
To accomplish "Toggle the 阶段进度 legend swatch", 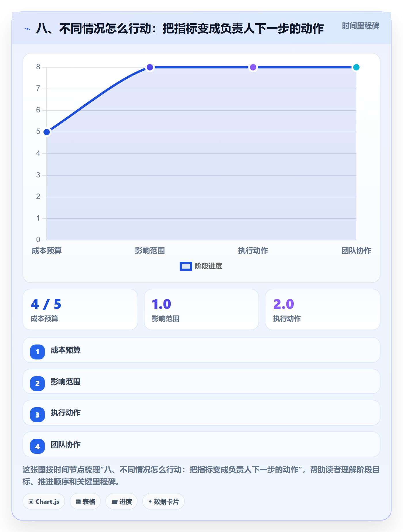I will [186, 266].
